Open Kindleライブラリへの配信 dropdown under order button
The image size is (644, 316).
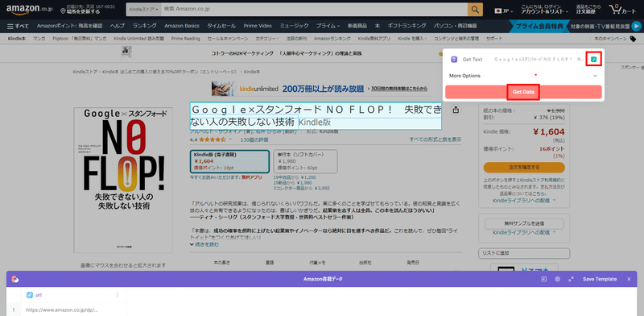coord(524,201)
